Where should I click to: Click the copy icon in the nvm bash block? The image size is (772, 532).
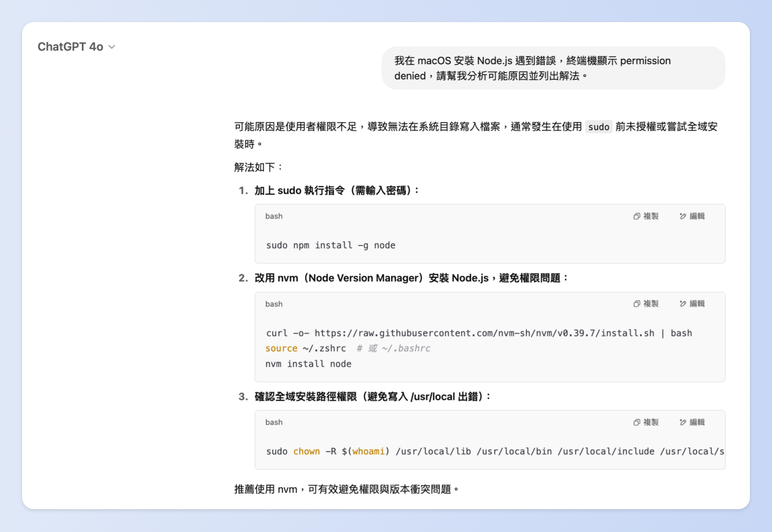click(x=636, y=304)
